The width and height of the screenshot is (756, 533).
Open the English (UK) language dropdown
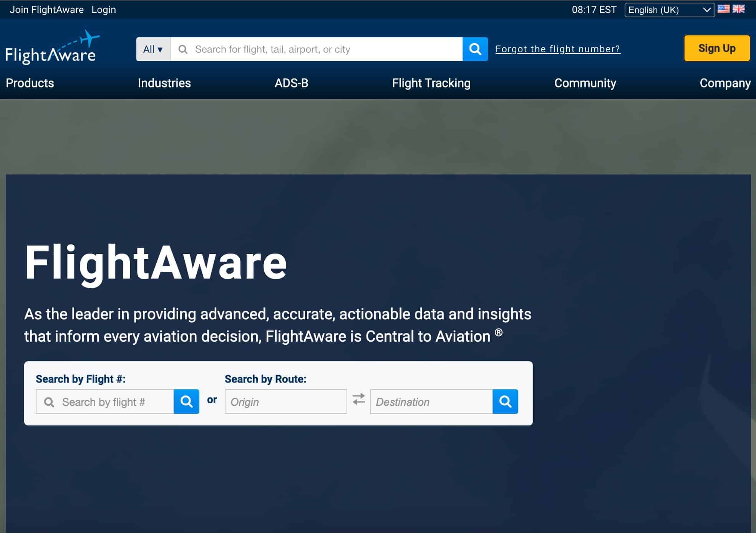(x=670, y=10)
